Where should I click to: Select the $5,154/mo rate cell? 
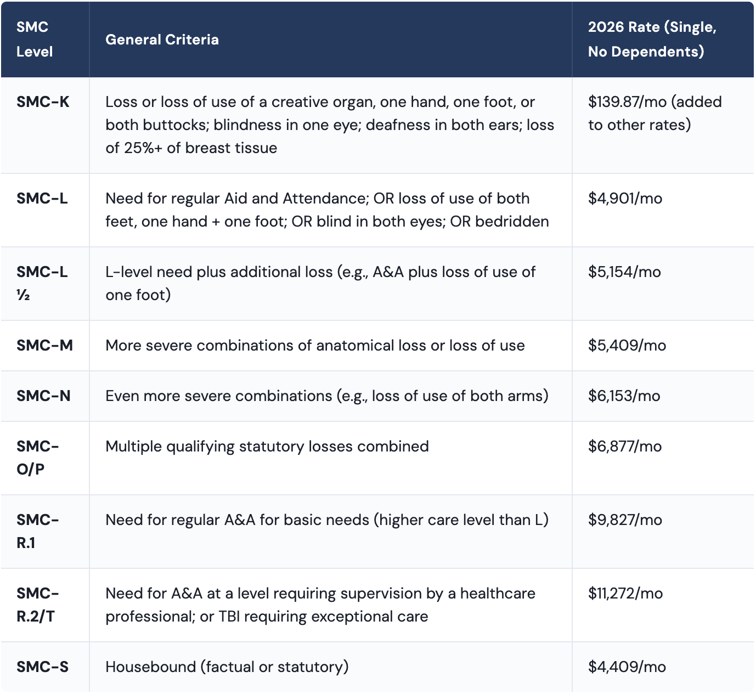624,272
